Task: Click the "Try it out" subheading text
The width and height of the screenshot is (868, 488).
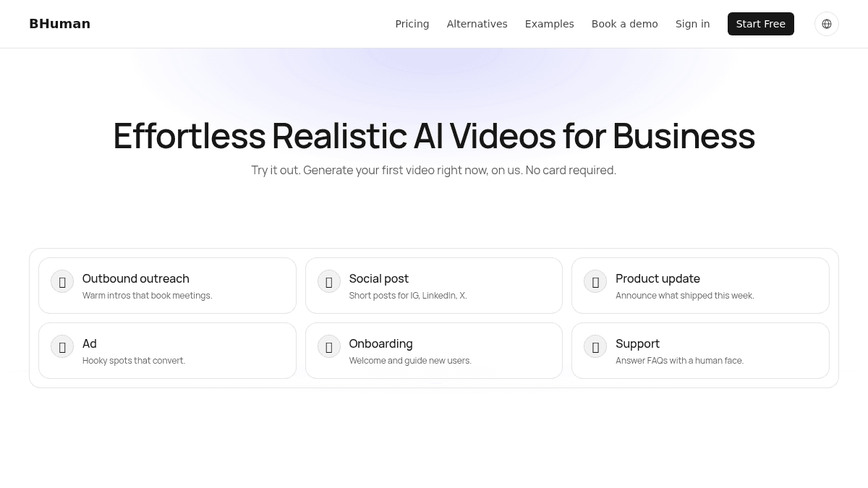Action: click(x=434, y=170)
